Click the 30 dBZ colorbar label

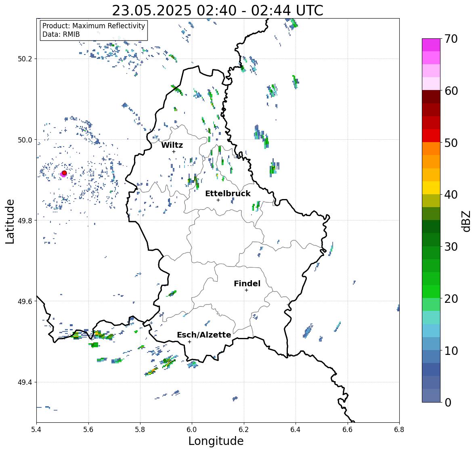[451, 247]
